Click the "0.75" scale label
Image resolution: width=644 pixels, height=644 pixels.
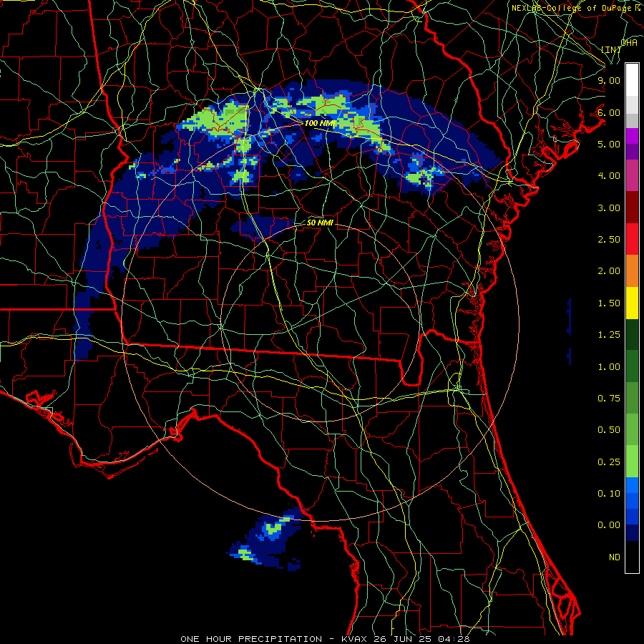tap(609, 399)
